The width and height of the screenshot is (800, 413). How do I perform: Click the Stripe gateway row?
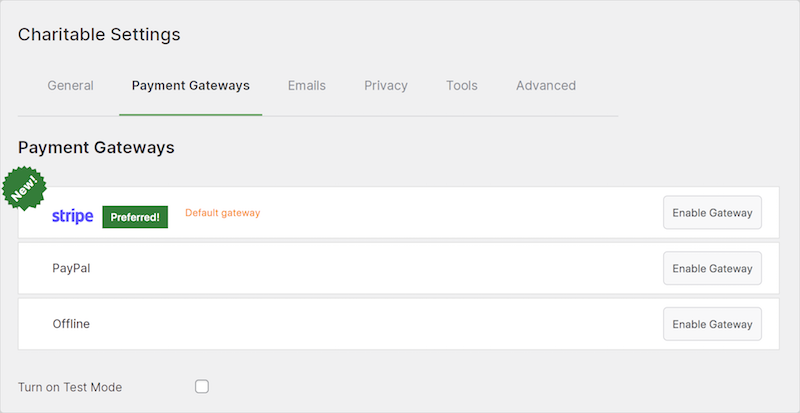tap(398, 212)
